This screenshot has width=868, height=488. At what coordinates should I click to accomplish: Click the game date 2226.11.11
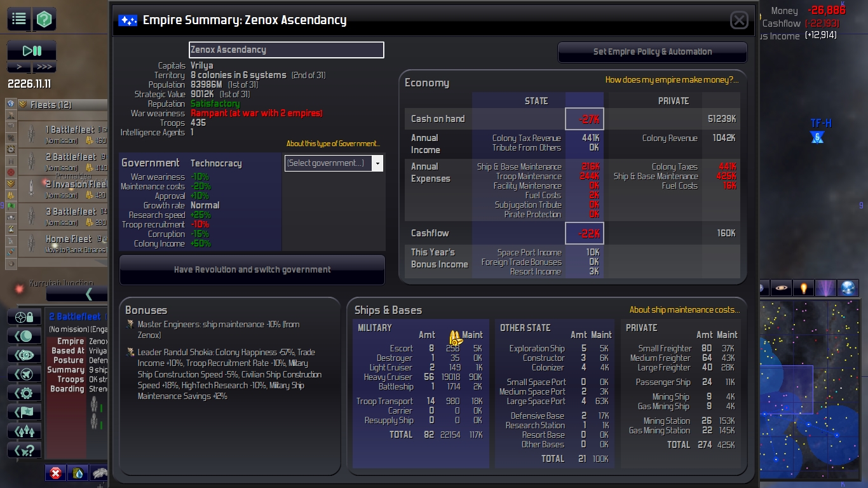(x=29, y=84)
